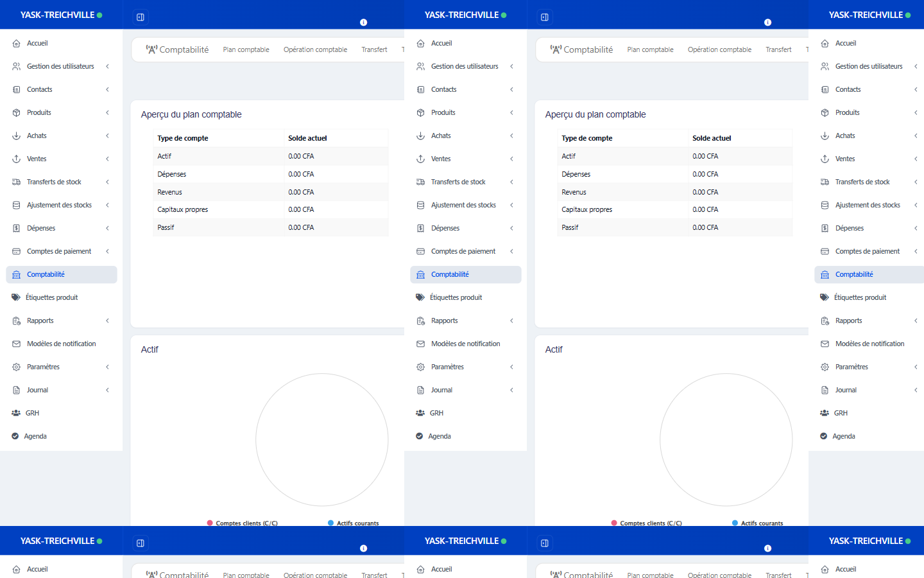Toggle the red Comptes clients (C/C) legend dot, left chart

click(210, 523)
